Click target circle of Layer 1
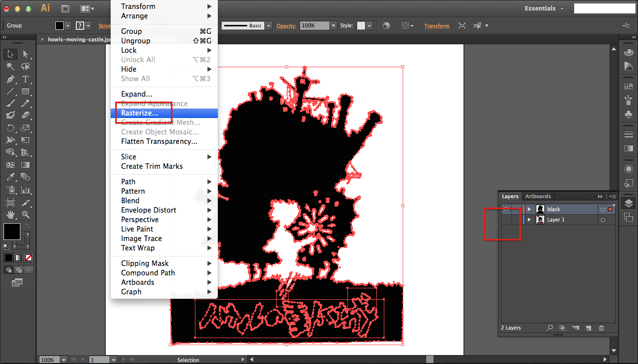This screenshot has height=364, width=638. tap(603, 220)
